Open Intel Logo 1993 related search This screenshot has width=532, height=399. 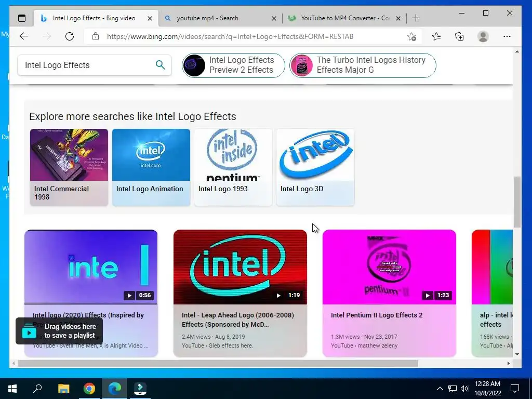click(233, 167)
